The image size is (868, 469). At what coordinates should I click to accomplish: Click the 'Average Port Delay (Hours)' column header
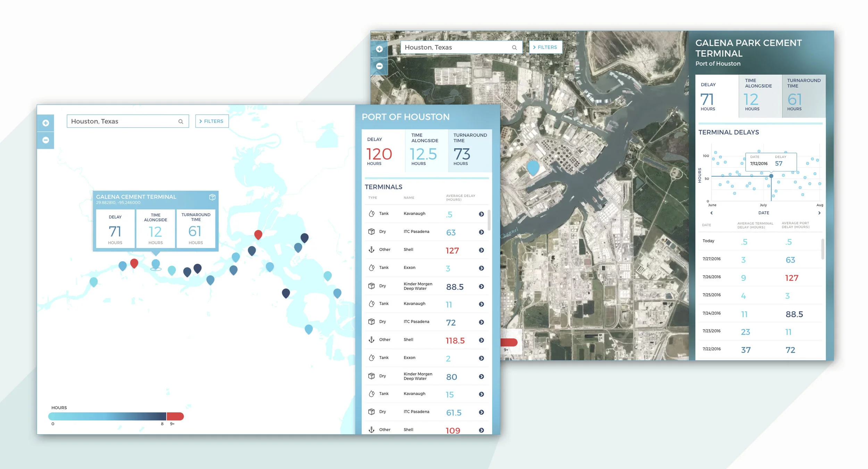click(x=795, y=225)
